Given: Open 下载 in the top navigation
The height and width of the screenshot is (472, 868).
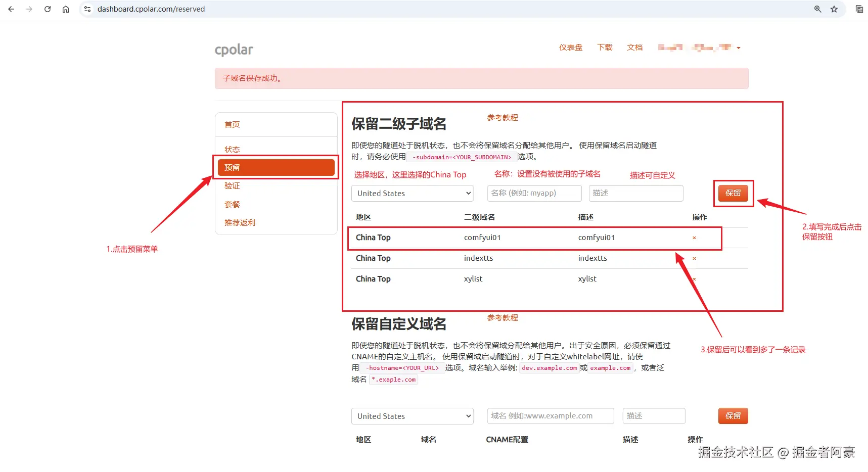Looking at the screenshot, I should pyautogui.click(x=605, y=48).
